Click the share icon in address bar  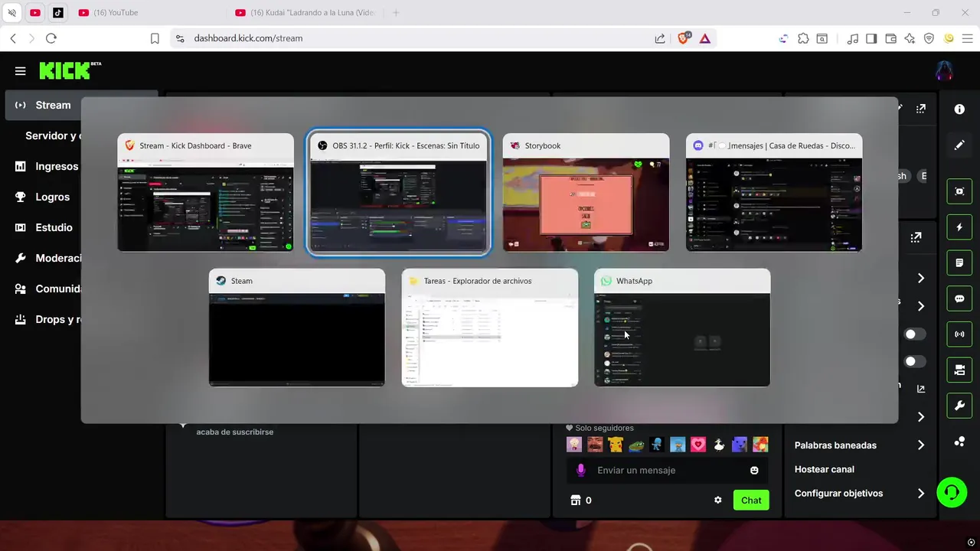[660, 38]
